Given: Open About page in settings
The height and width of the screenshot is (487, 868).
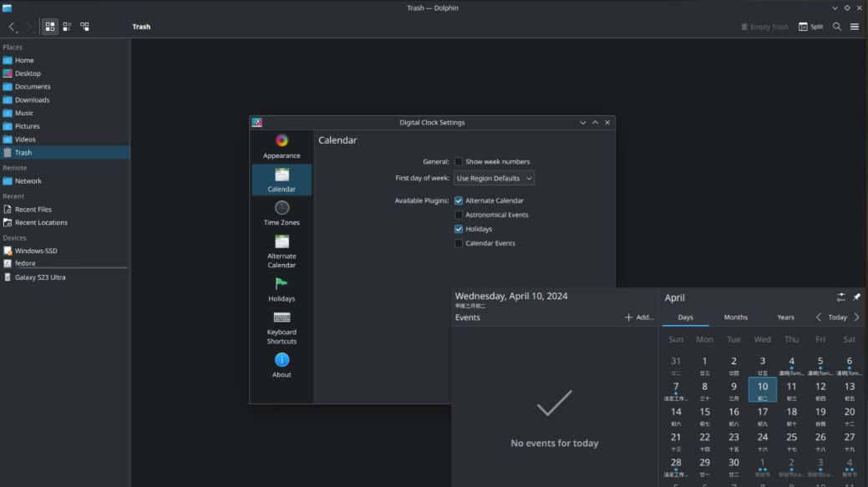Looking at the screenshot, I should pos(282,366).
